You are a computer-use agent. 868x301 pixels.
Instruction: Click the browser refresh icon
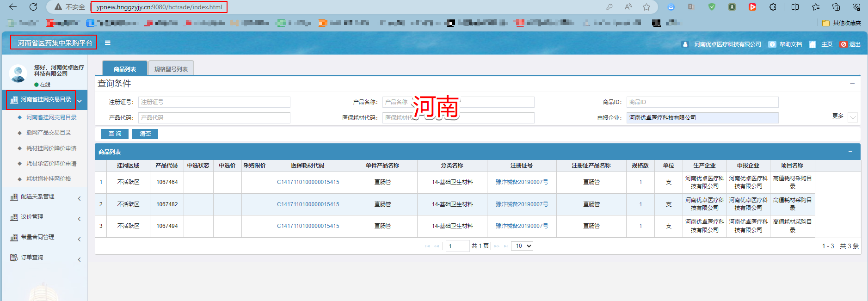(33, 7)
